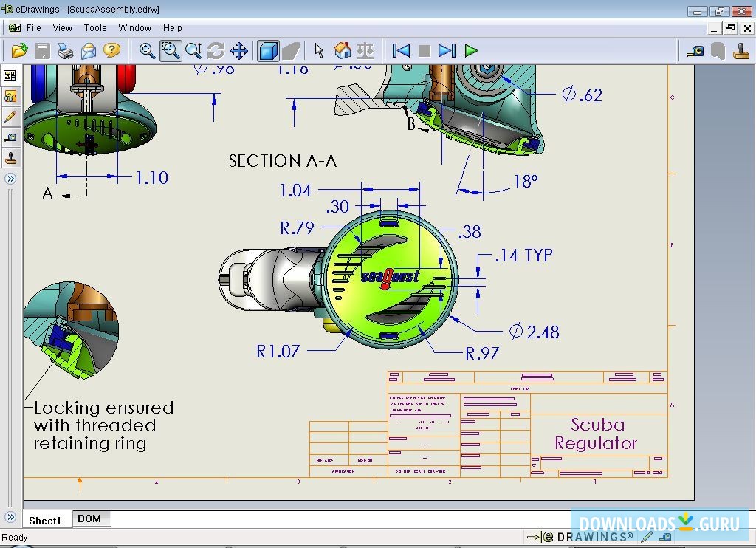Open the Tools menu

coord(94,27)
